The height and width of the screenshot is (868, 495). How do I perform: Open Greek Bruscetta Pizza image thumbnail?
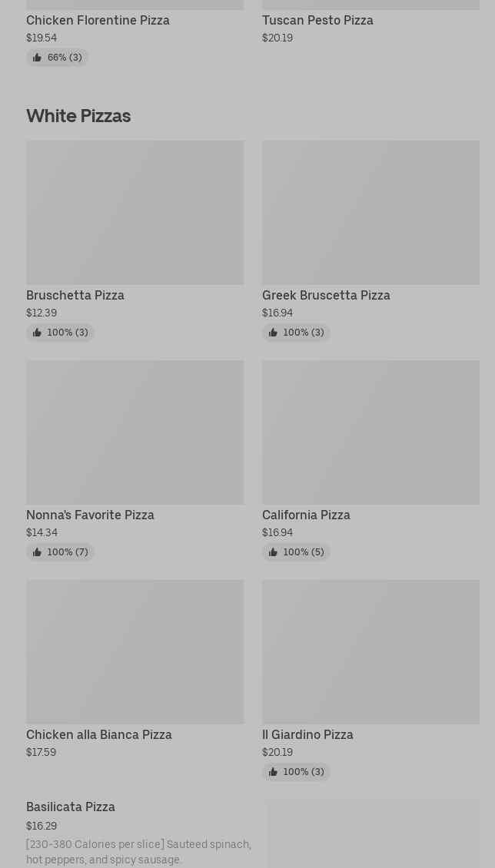pyautogui.click(x=370, y=212)
